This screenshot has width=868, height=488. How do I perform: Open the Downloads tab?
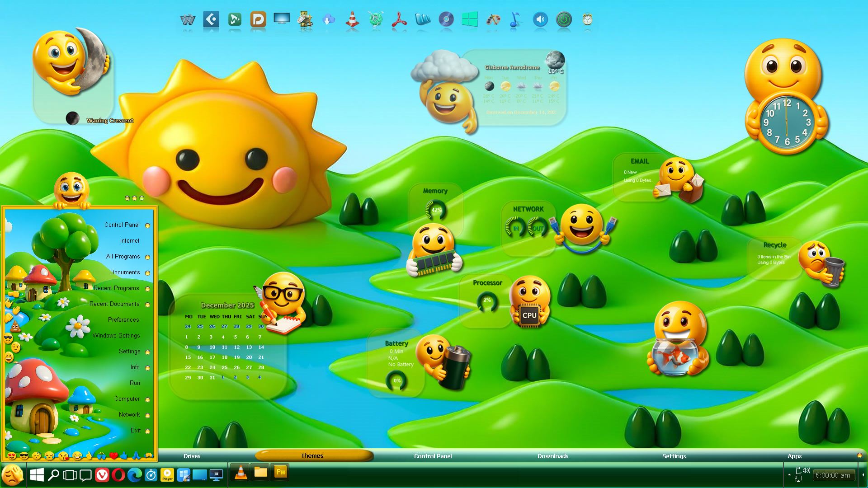point(553,456)
